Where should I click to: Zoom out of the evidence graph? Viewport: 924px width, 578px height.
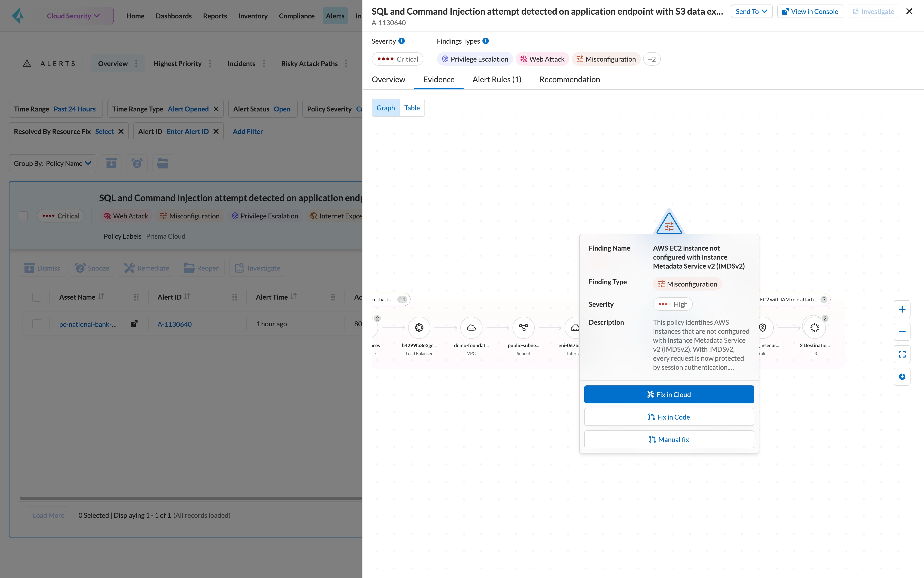coord(903,331)
